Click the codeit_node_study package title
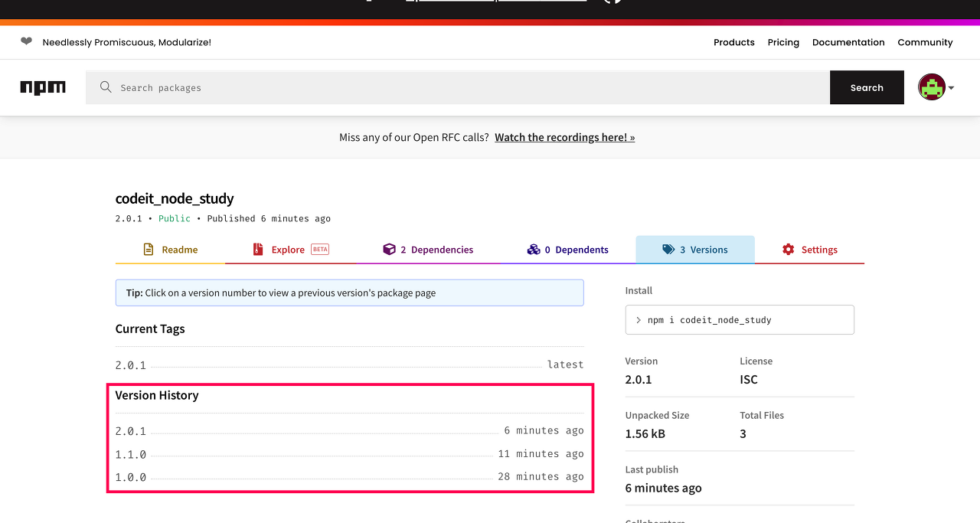The width and height of the screenshot is (980, 523). click(175, 198)
